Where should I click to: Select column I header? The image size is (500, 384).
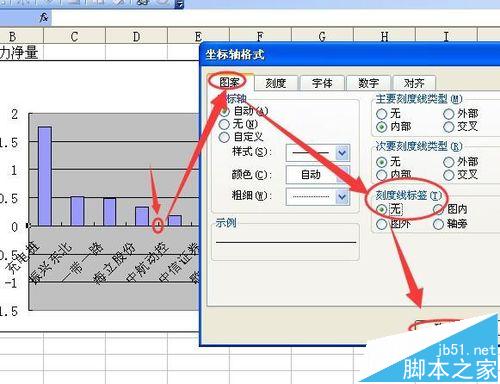point(446,36)
